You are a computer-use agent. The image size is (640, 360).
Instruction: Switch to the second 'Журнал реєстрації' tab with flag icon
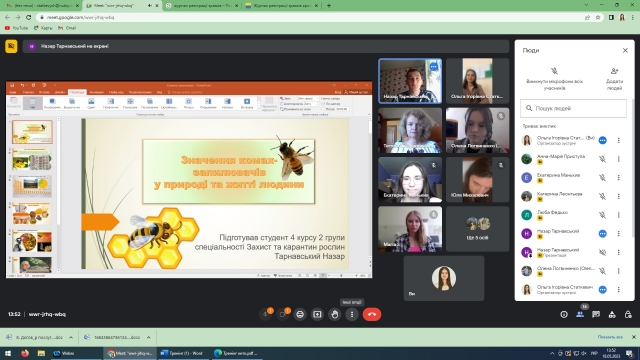(x=281, y=6)
